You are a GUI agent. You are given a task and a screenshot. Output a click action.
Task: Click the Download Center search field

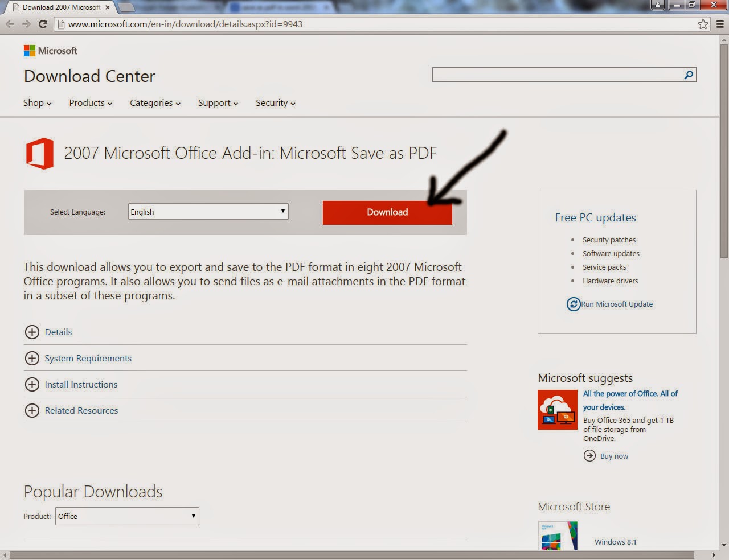pyautogui.click(x=557, y=75)
